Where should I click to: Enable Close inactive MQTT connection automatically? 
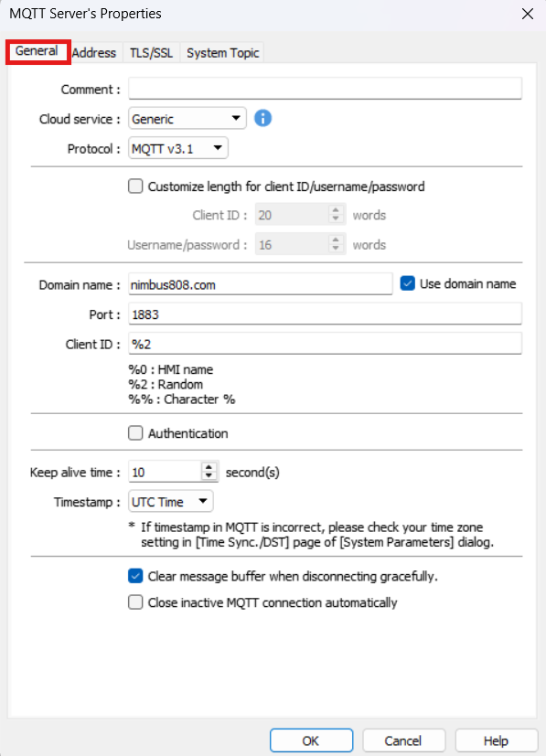135,602
